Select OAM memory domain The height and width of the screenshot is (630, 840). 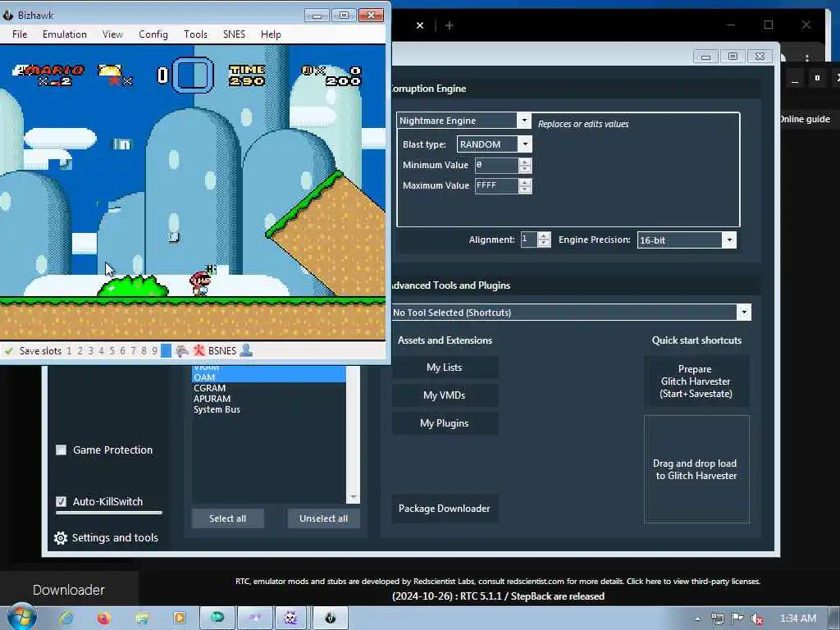[x=268, y=377]
